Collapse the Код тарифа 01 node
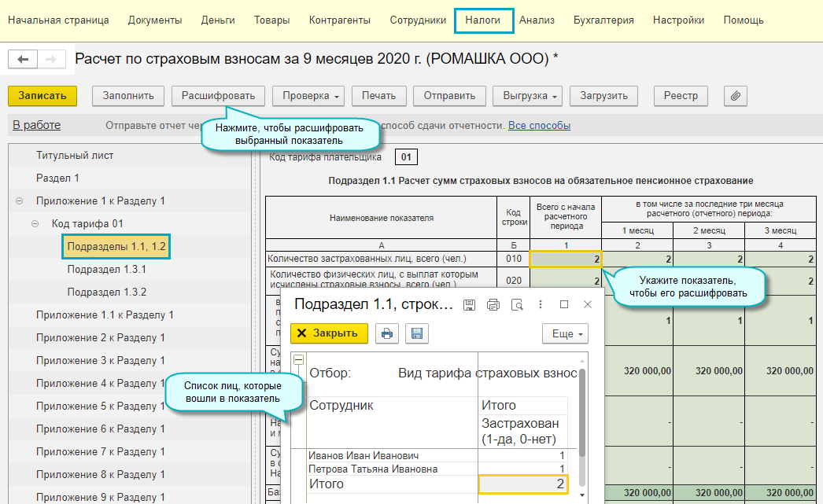 click(35, 224)
